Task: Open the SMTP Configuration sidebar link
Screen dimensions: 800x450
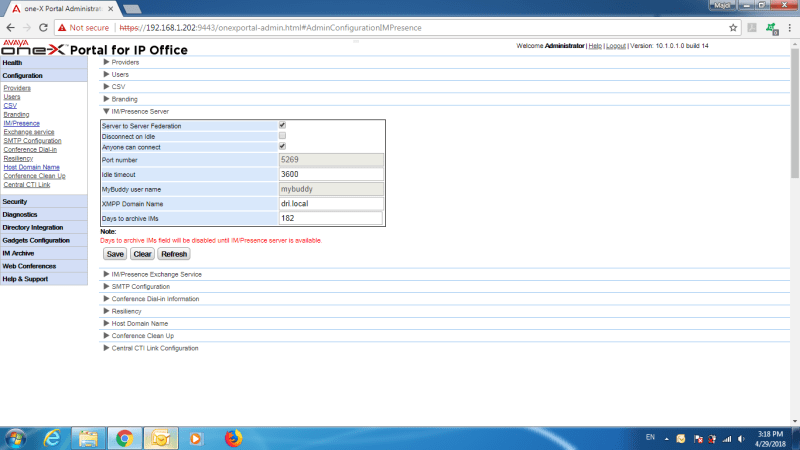Action: point(32,141)
